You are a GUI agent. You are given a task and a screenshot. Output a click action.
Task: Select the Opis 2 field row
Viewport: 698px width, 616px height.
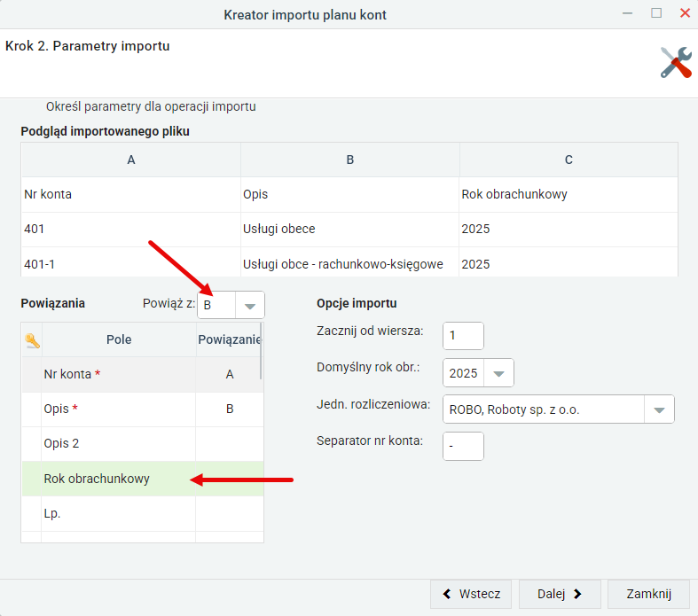143,444
